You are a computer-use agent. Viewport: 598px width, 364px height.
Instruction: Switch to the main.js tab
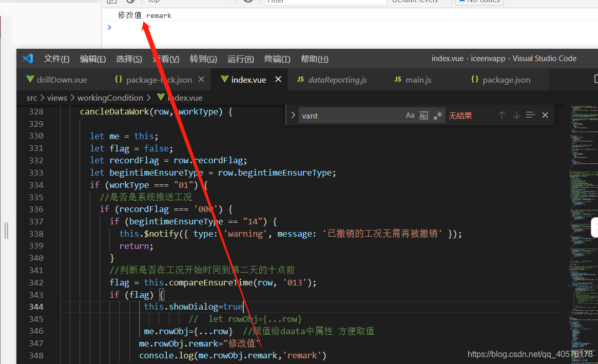[418, 80]
